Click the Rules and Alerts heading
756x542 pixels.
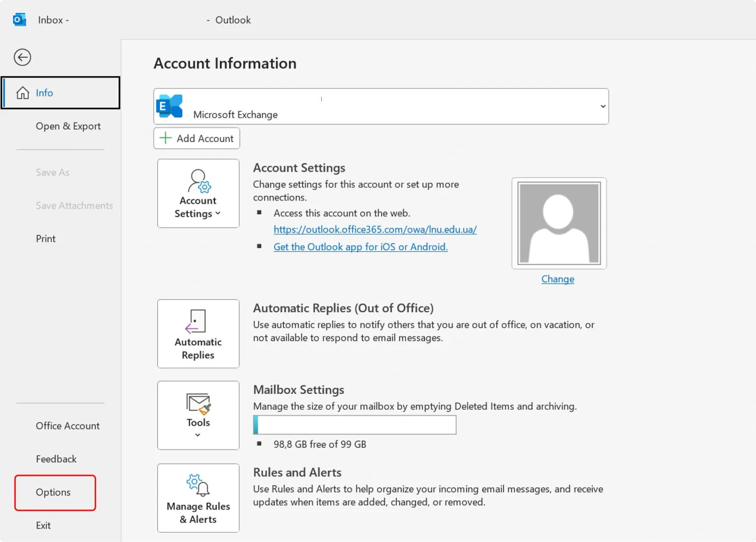(x=297, y=472)
